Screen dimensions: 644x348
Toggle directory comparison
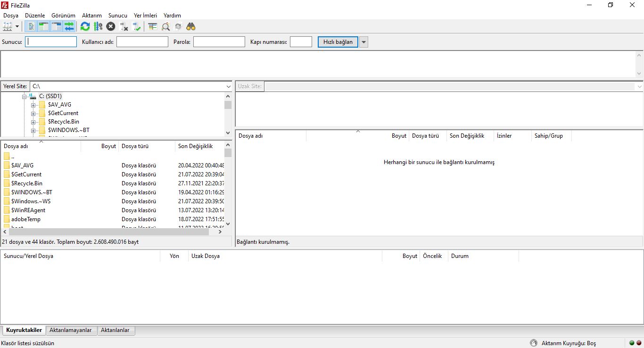click(x=165, y=26)
